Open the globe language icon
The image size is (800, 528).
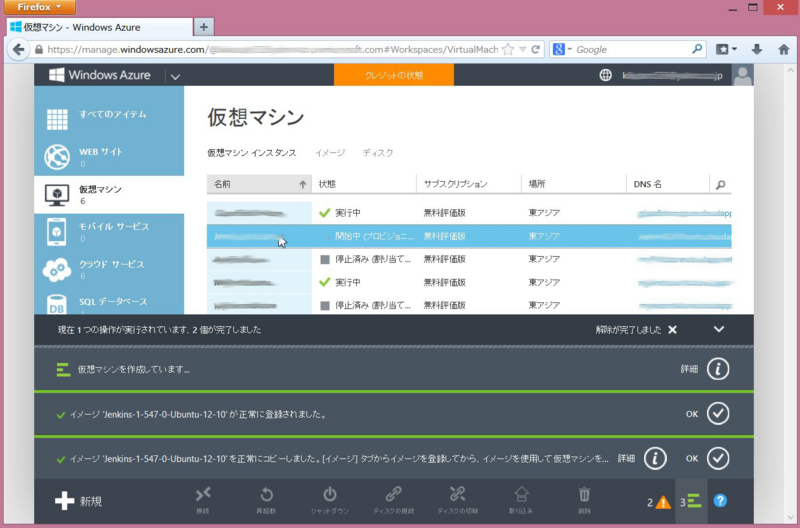(605, 75)
